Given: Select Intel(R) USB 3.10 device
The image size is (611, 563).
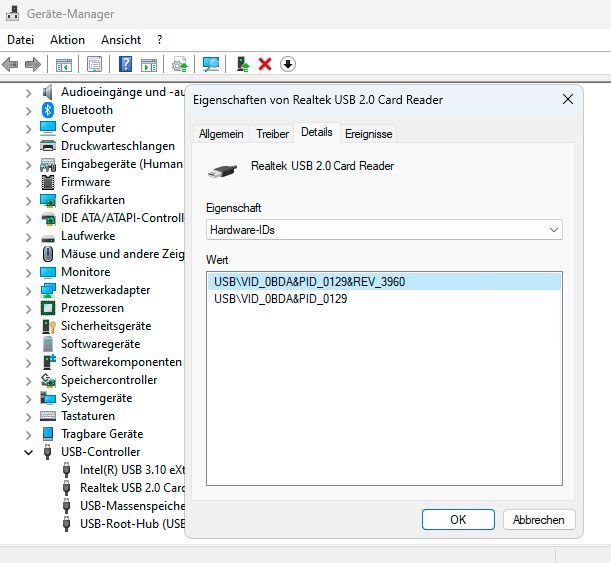Looking at the screenshot, I should (132, 470).
